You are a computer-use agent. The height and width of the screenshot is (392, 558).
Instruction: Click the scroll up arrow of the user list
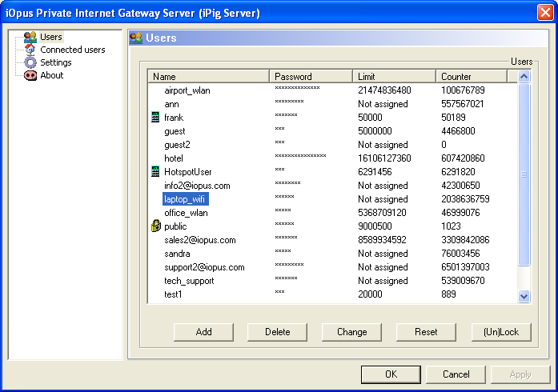tap(524, 77)
